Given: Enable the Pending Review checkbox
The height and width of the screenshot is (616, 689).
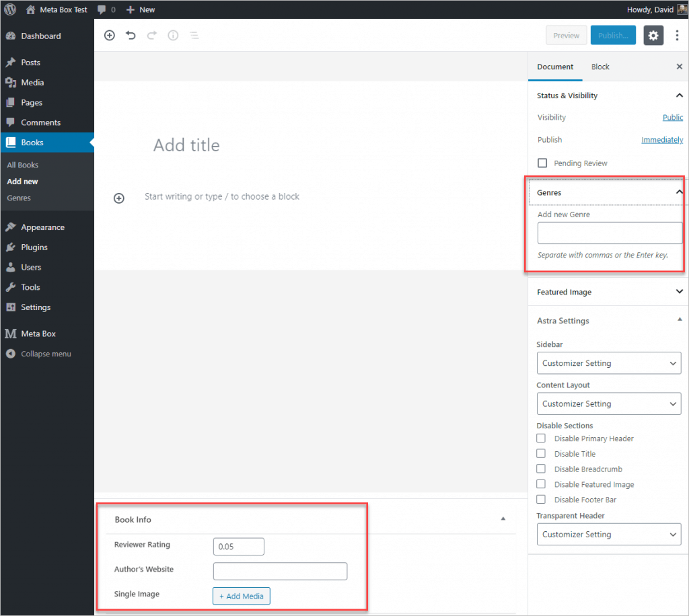Looking at the screenshot, I should pyautogui.click(x=542, y=163).
